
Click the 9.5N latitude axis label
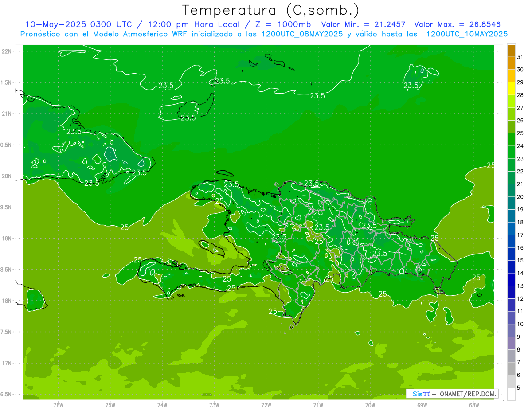tap(7, 207)
